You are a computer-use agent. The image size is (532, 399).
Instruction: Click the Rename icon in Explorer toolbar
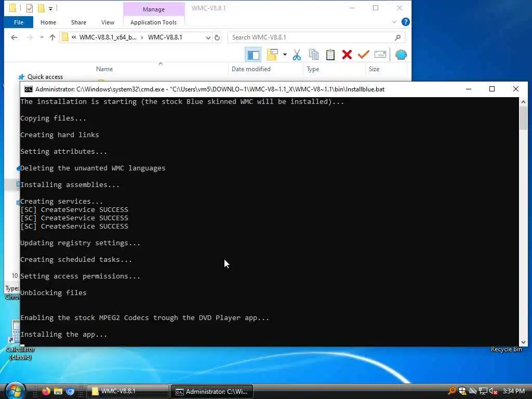click(380, 55)
